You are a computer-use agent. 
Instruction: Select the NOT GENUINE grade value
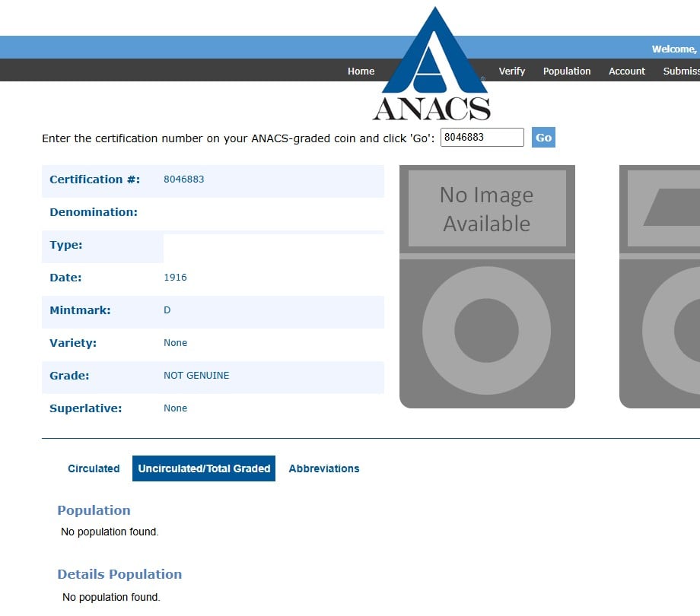[196, 375]
